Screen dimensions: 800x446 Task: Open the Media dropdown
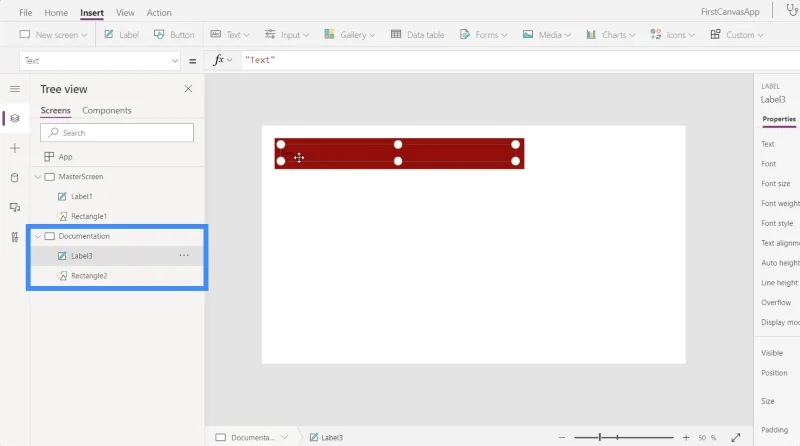coord(546,35)
